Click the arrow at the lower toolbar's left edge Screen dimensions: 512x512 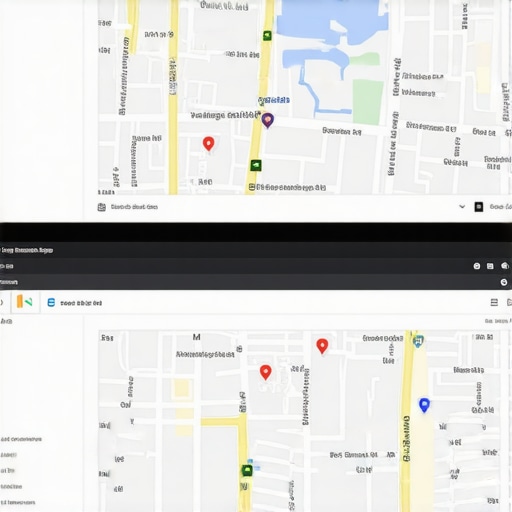tap(2, 302)
